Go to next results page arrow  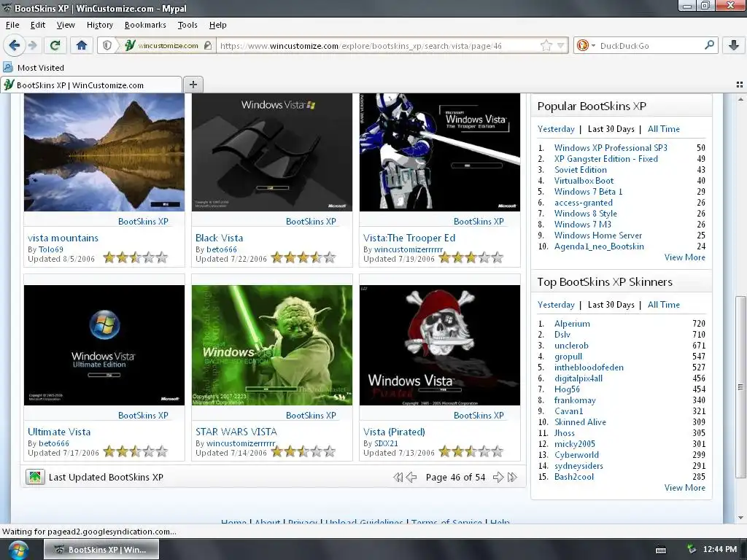(x=498, y=477)
